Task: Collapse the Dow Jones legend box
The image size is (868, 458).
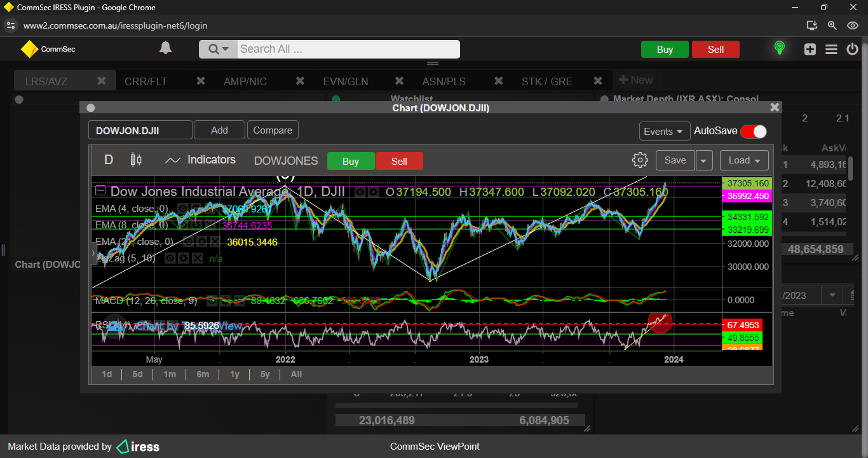Action: pyautogui.click(x=100, y=191)
